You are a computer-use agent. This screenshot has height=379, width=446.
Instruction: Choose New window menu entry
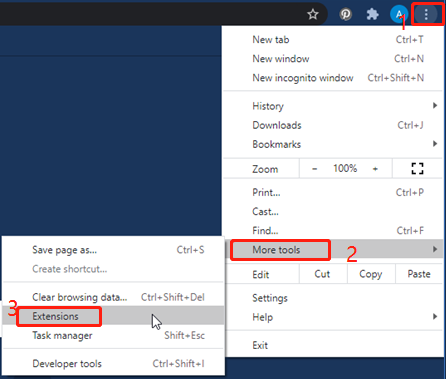pyautogui.click(x=333, y=59)
